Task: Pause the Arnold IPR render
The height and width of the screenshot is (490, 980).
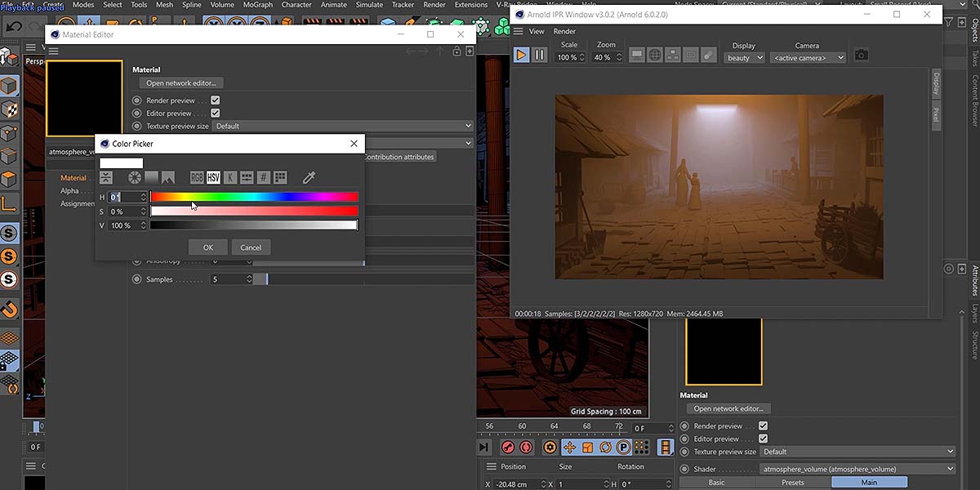Action: tap(539, 55)
